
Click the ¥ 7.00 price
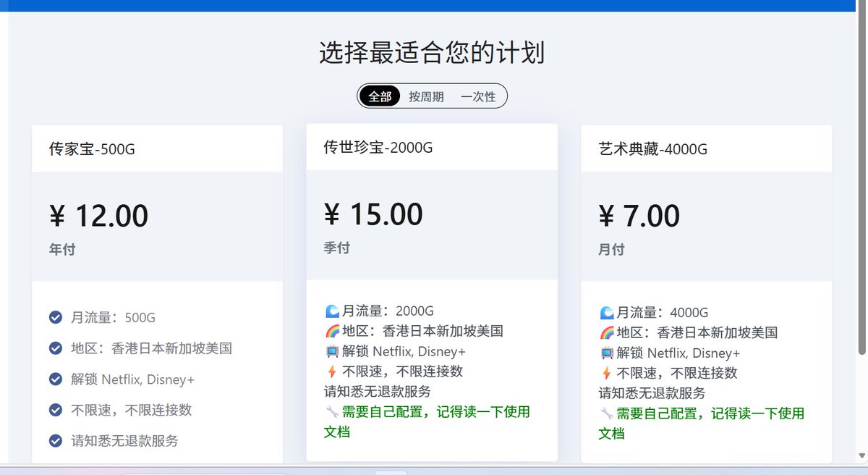639,216
